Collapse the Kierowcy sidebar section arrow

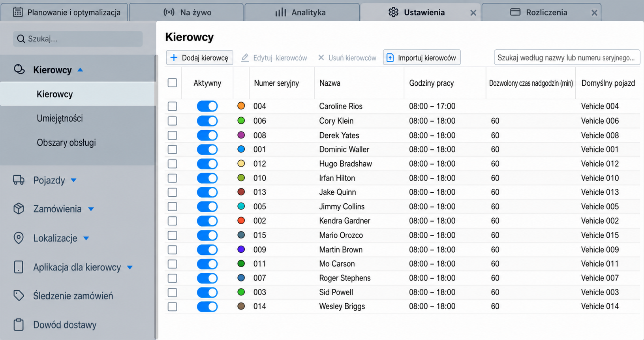80,70
